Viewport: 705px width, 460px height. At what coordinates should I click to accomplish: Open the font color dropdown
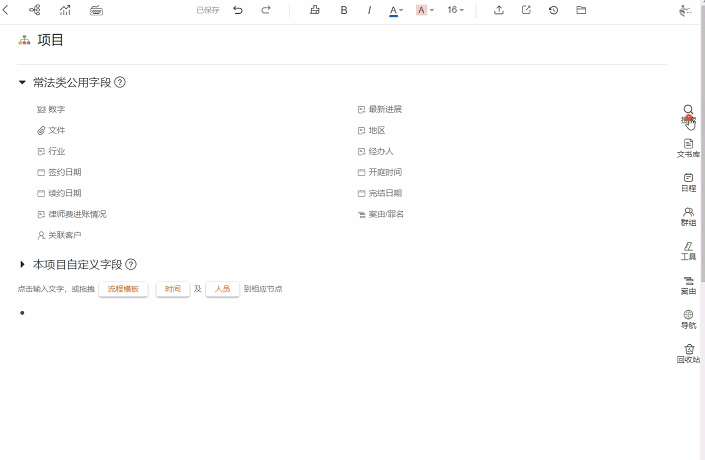396,10
